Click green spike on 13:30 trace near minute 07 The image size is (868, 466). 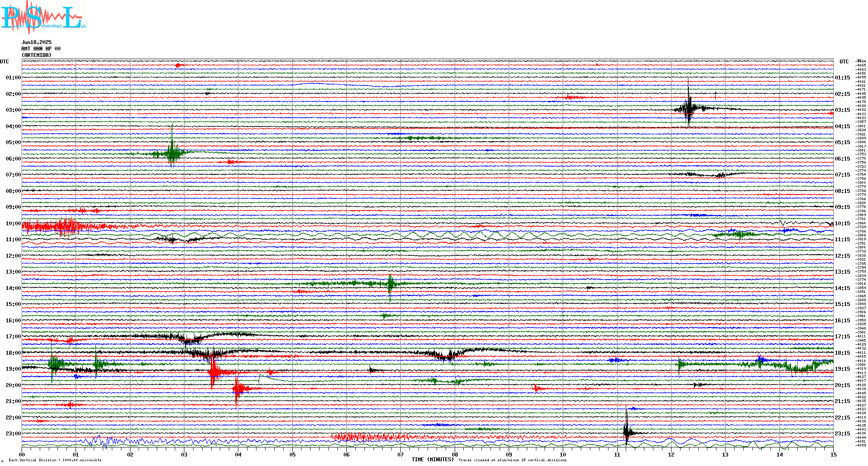(x=390, y=283)
